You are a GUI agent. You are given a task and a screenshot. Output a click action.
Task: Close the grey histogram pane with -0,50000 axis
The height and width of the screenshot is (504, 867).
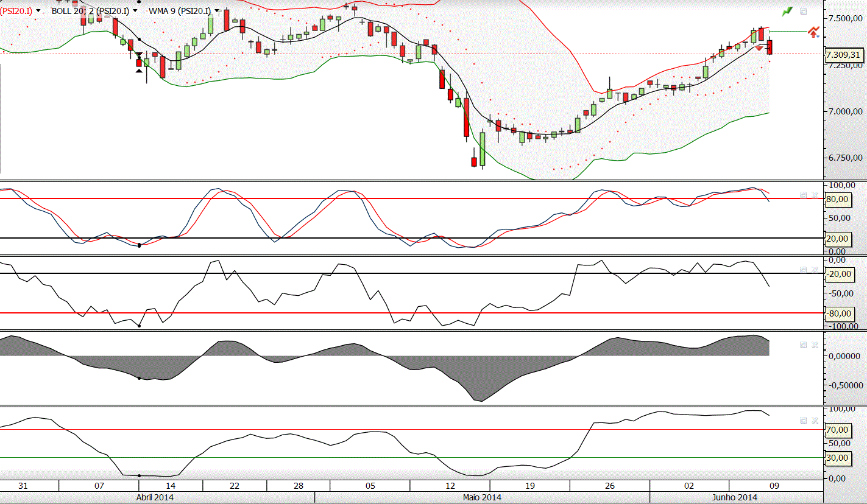pyautogui.click(x=815, y=345)
